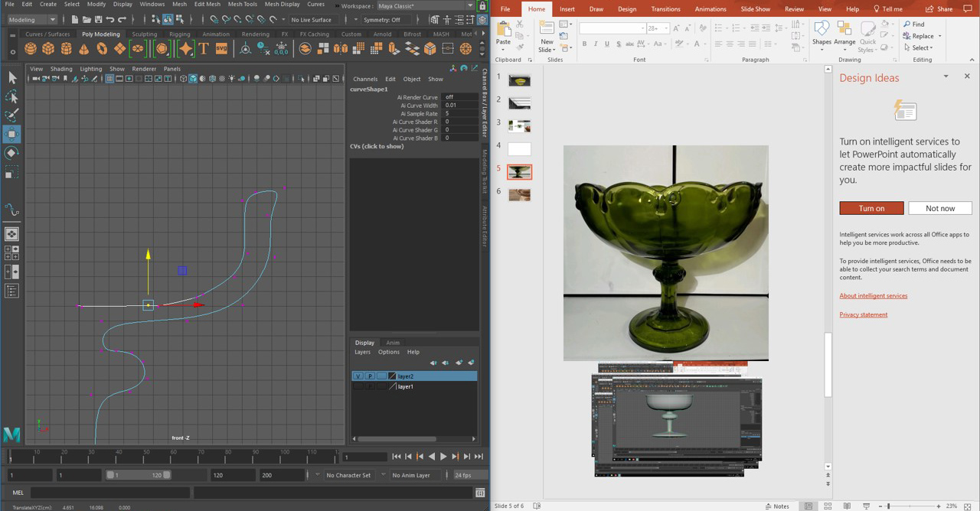980x511 pixels.
Task: Open the Replace dropdown arrow
Action: pyautogui.click(x=939, y=36)
